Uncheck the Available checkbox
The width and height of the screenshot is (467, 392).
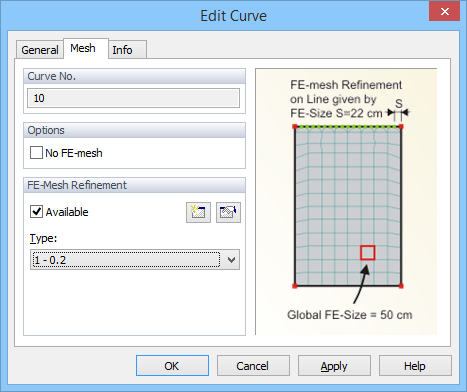click(36, 212)
